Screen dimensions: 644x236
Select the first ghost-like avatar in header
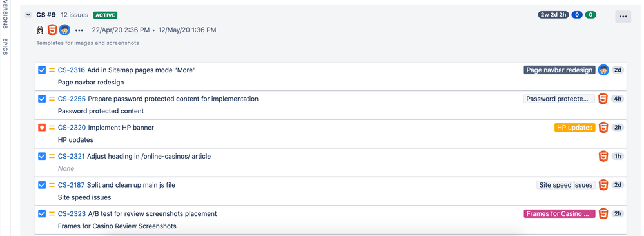[x=40, y=30]
